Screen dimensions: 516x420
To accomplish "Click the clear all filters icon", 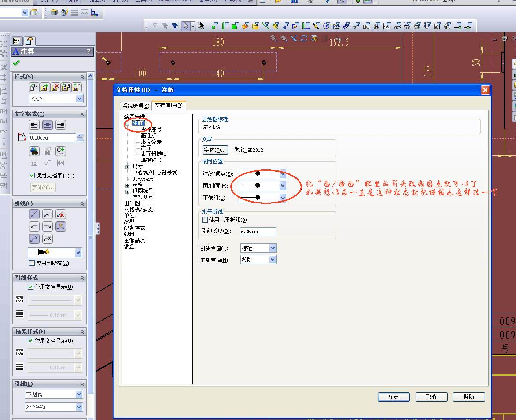I will coord(165,26).
